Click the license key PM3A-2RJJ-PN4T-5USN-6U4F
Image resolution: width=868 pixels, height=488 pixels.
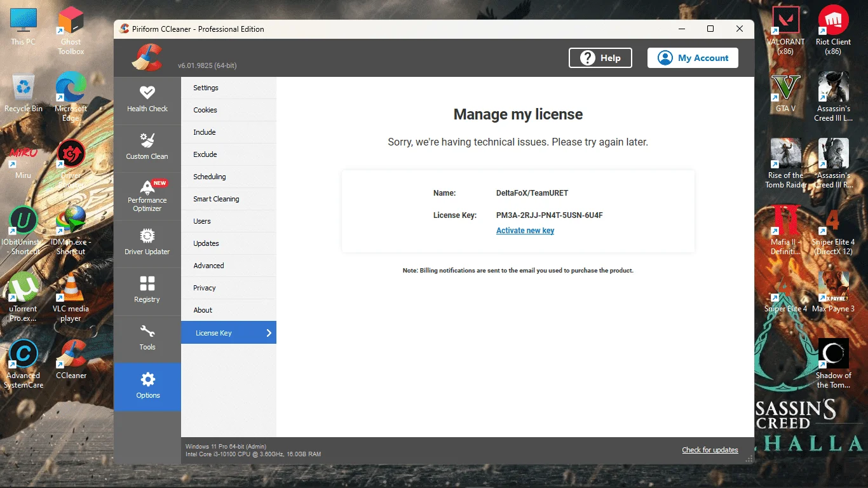click(549, 215)
